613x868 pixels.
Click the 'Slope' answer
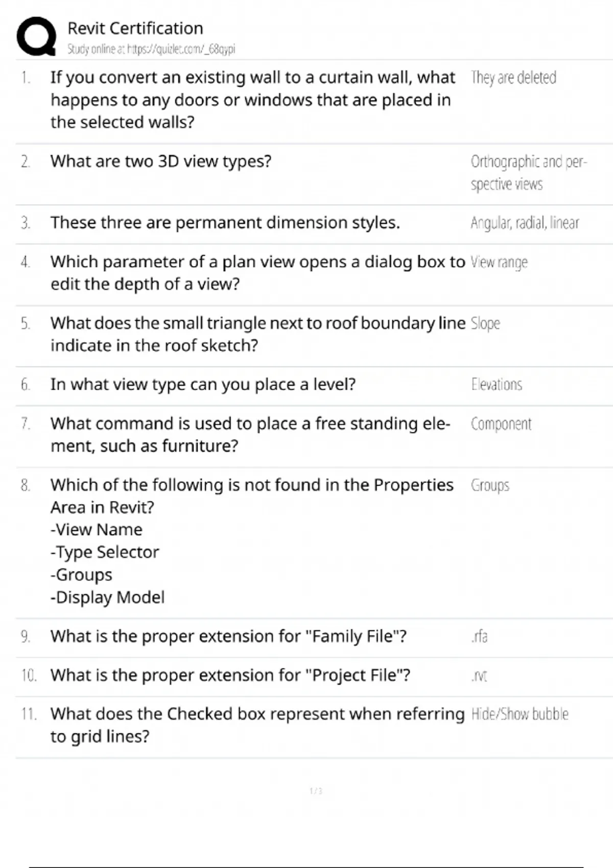coord(485,324)
